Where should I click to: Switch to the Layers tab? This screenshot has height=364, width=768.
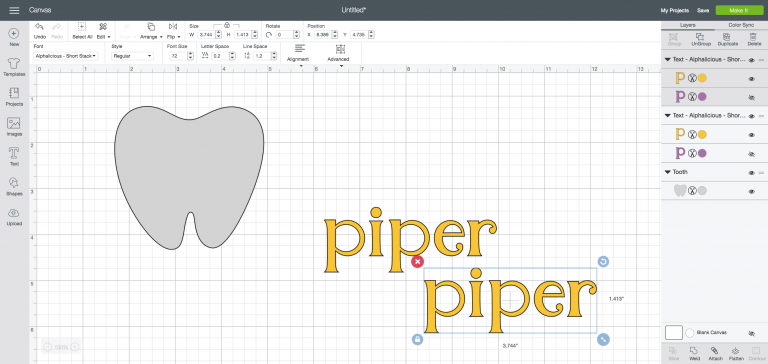[688, 25]
